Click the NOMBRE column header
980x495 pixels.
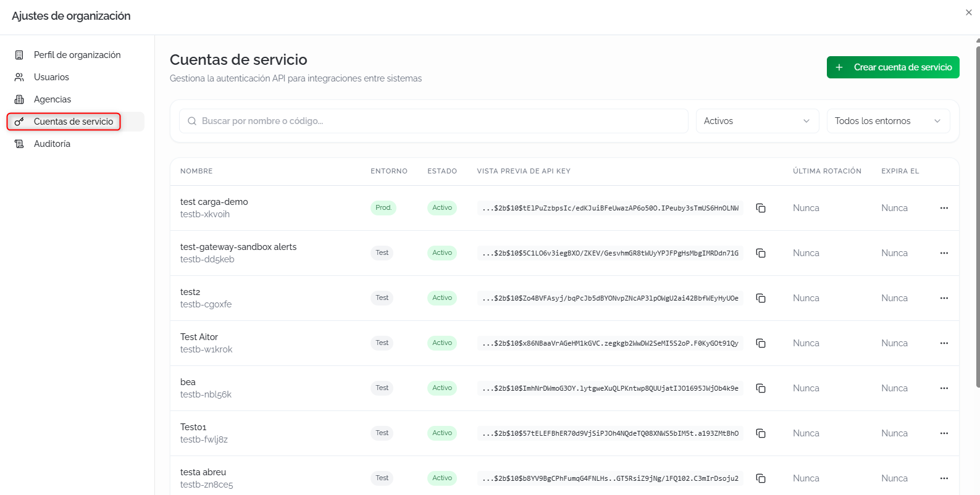click(196, 171)
